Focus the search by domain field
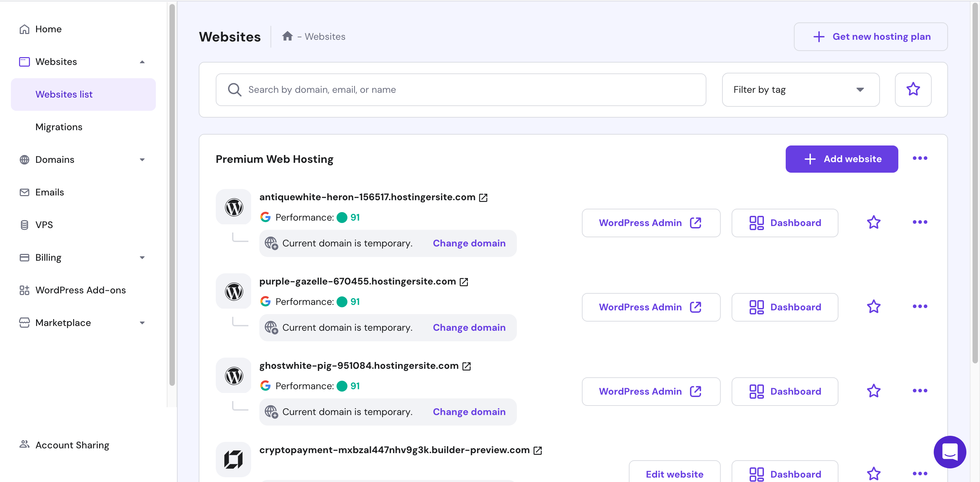 point(460,90)
